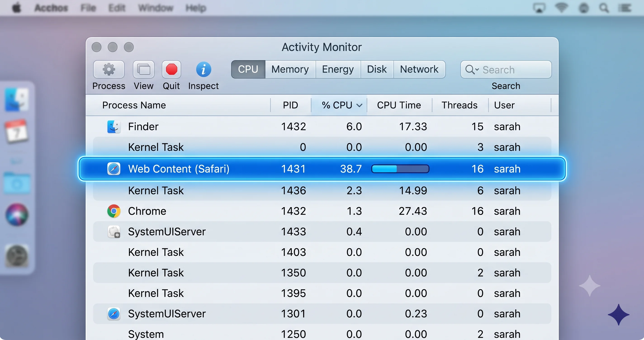Click the blue Inspect info icon
The image size is (644, 340).
[x=204, y=69]
